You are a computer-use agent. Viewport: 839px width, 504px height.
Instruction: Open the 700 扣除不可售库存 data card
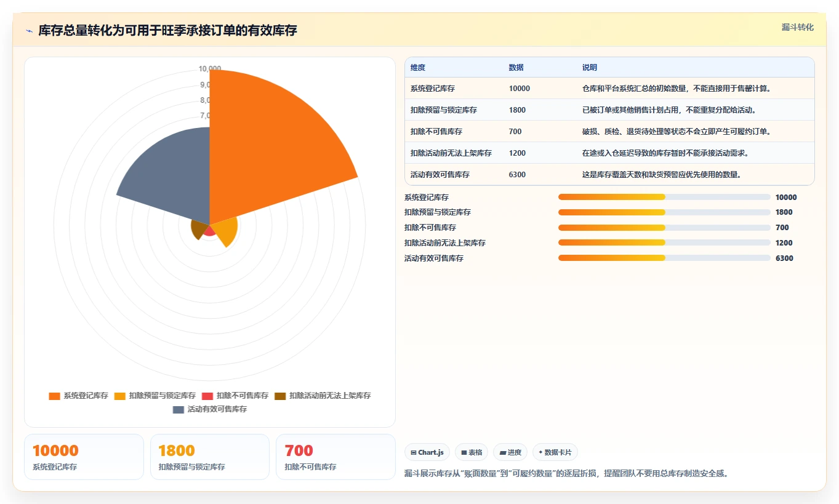[335, 457]
